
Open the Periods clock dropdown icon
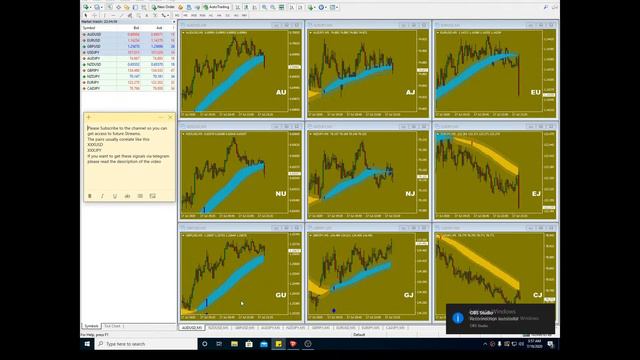pos(322,7)
